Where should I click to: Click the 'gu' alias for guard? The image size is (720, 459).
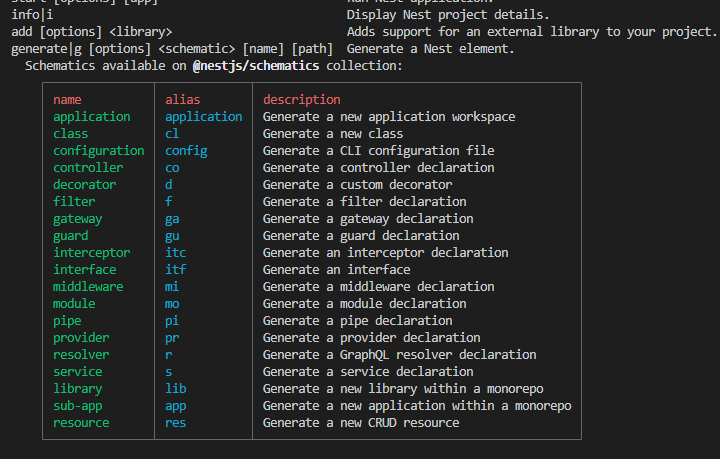pyautogui.click(x=172, y=236)
